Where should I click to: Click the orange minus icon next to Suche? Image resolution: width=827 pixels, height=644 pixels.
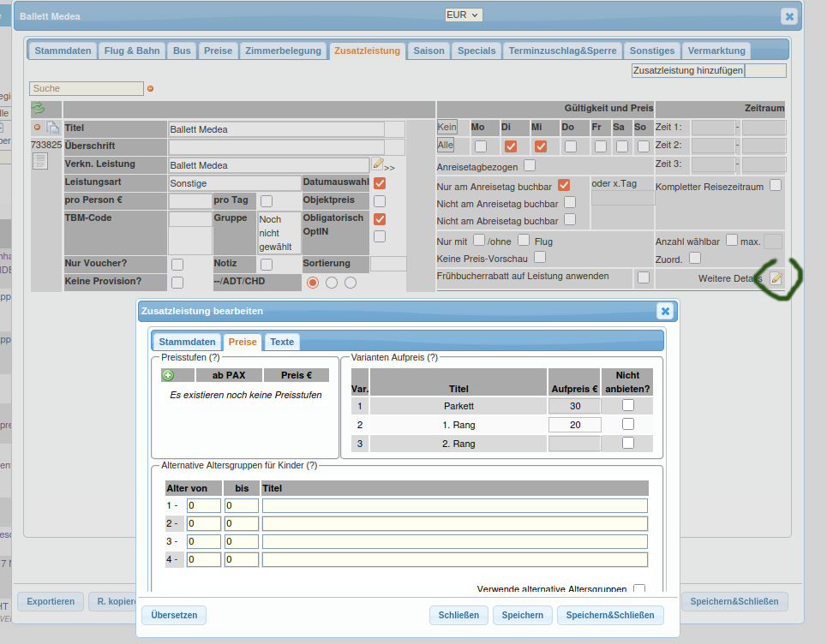151,88
